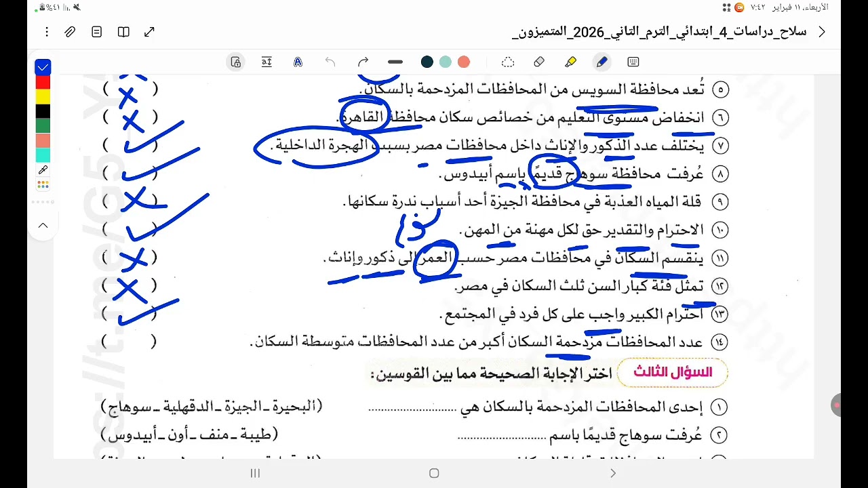Open the text resize tool
This screenshot has width=868, height=488.
pyautogui.click(x=267, y=62)
